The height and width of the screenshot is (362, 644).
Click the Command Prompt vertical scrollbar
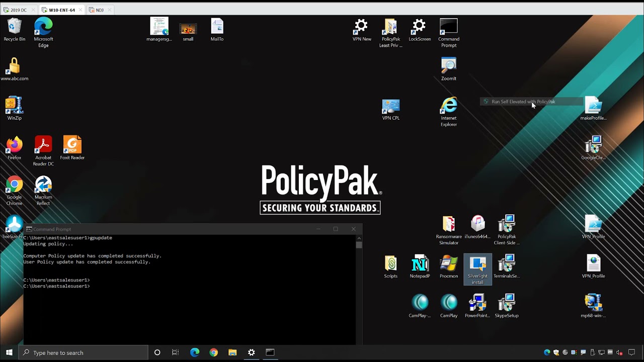click(359, 289)
